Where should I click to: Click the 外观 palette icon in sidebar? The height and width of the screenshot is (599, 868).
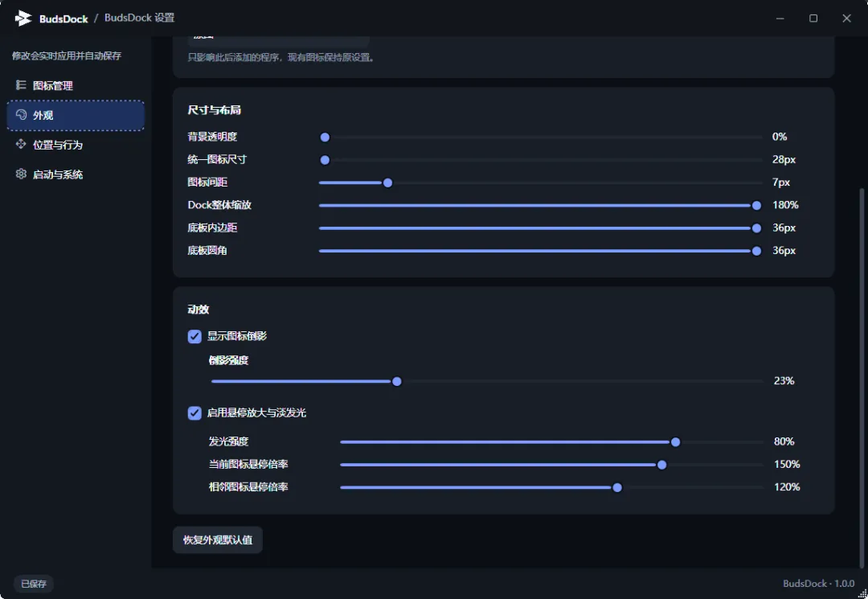[x=21, y=115]
